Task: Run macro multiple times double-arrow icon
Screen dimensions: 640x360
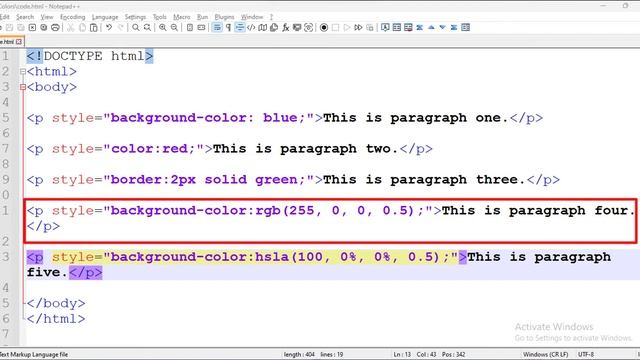Action: coord(358,27)
